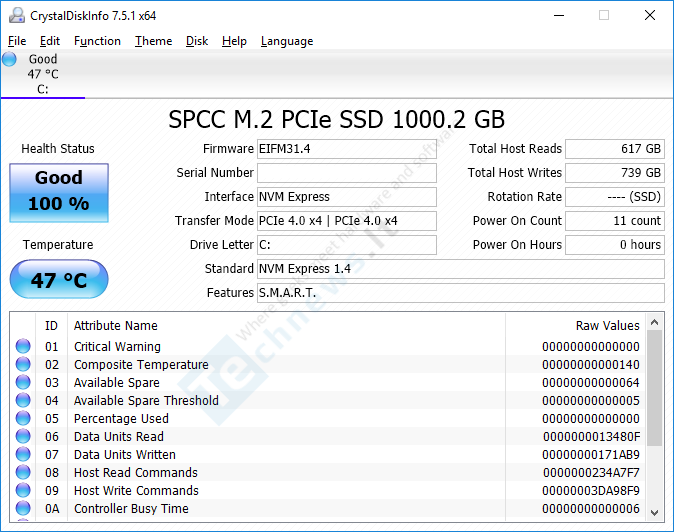
Task: Click the Standard field NVM Express 1.4
Action: pos(461,269)
